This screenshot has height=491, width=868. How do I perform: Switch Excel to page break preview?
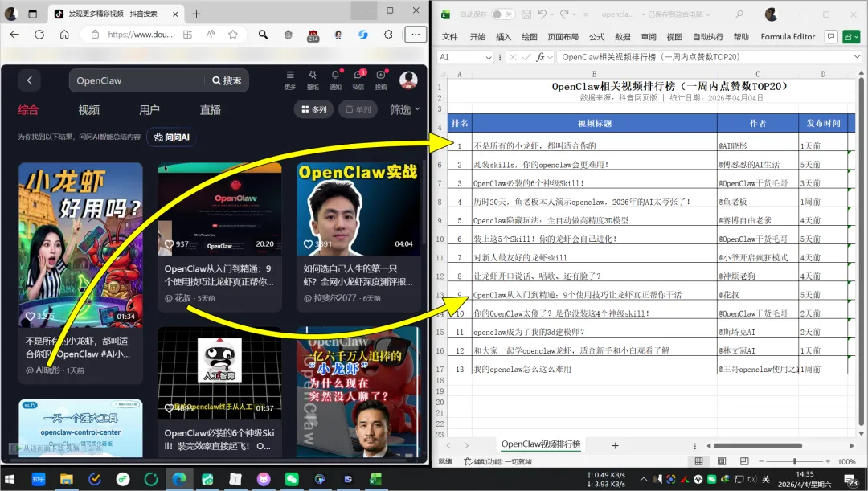click(x=744, y=461)
